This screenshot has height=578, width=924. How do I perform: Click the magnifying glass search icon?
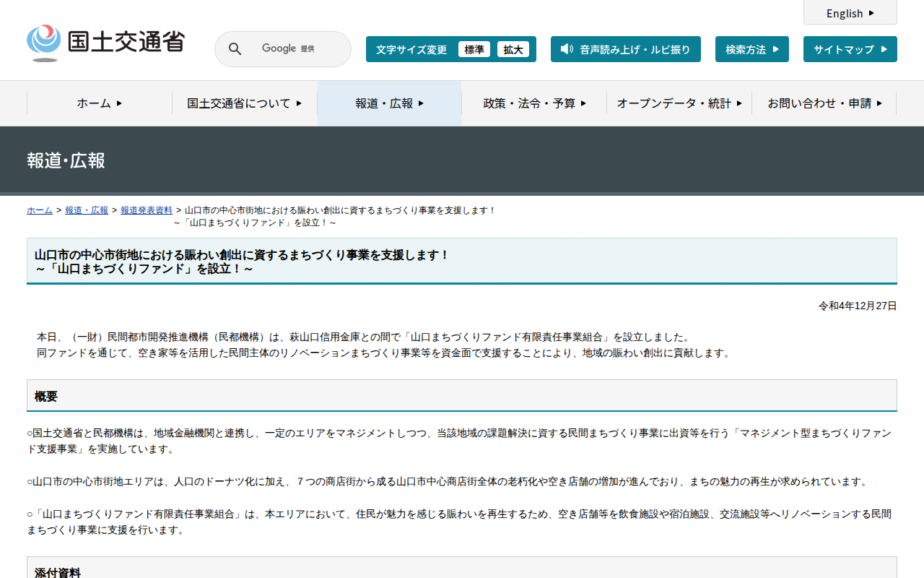coord(235,49)
